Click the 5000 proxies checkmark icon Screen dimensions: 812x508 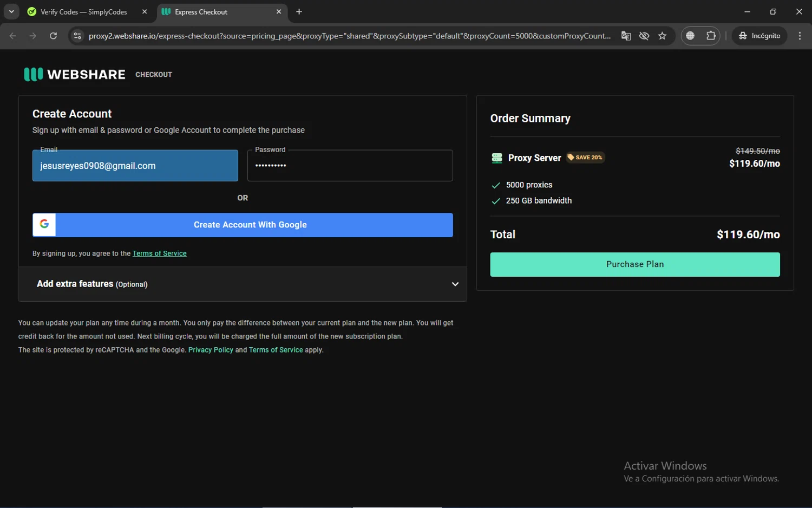click(x=495, y=185)
